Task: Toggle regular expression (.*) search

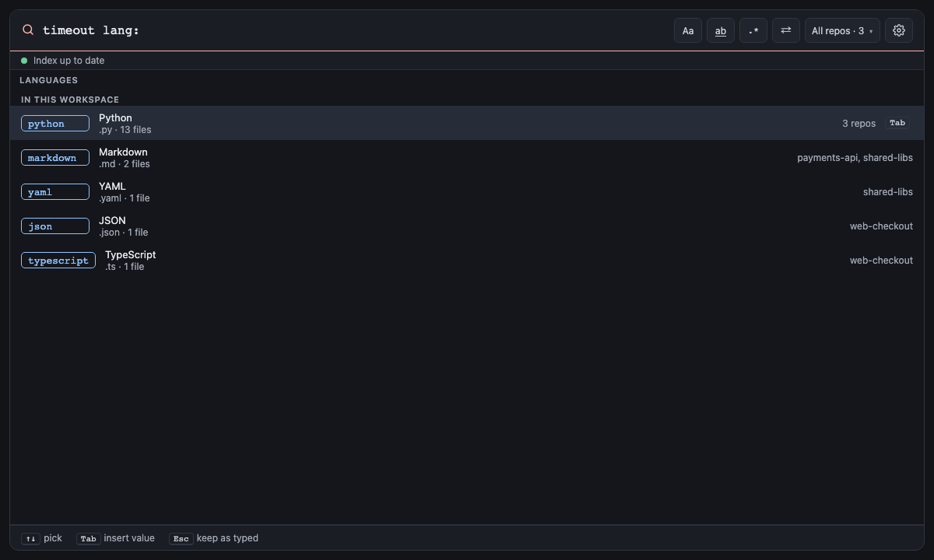Action: pos(753,30)
